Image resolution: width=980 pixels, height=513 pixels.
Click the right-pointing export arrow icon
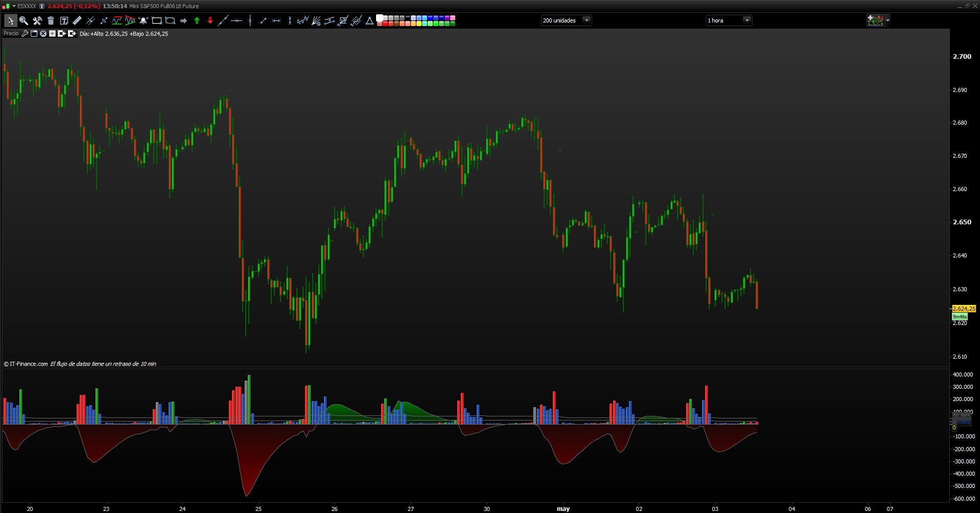point(72,34)
